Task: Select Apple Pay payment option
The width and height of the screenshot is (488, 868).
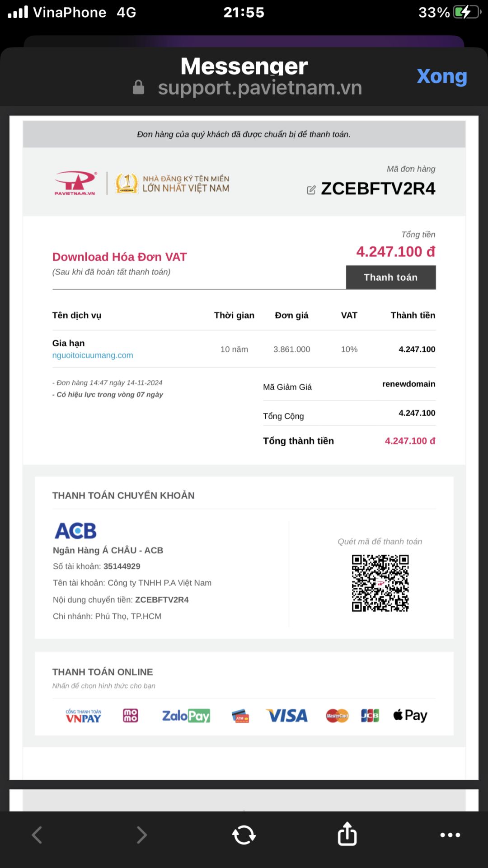Action: pos(410,715)
